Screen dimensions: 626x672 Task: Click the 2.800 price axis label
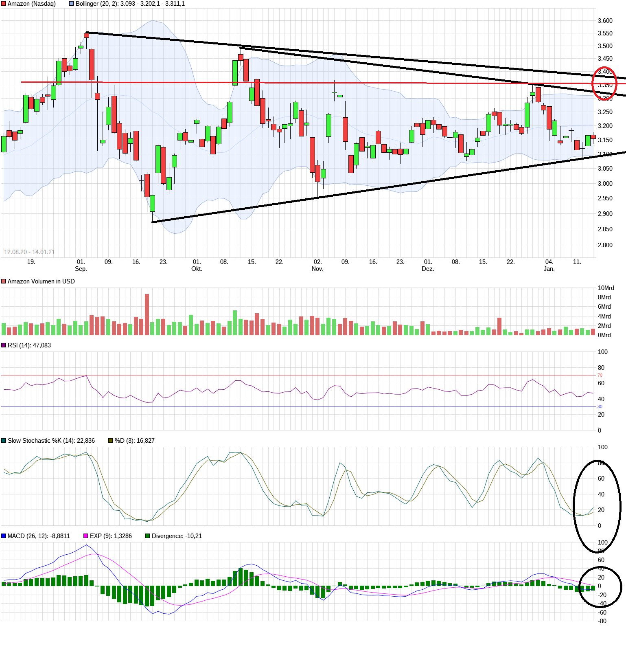(x=605, y=245)
